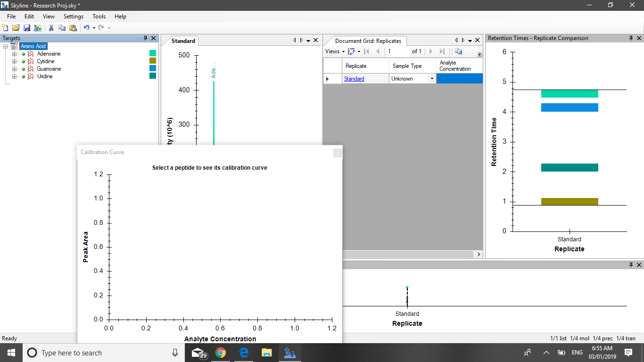Select Guanosine in the Targets tree
644x362 pixels.
click(49, 69)
